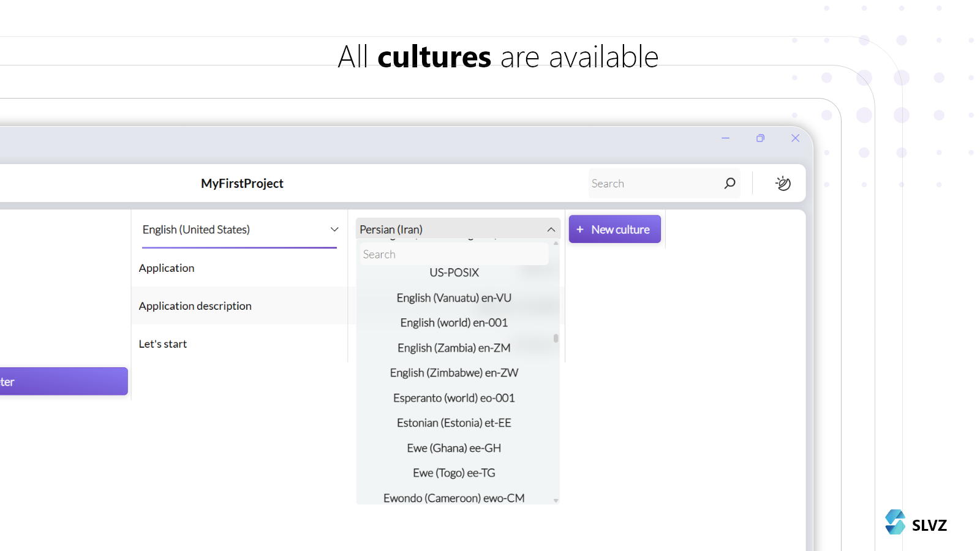Choose Ewondo (Cameroon) ewo-CM

[x=454, y=498]
